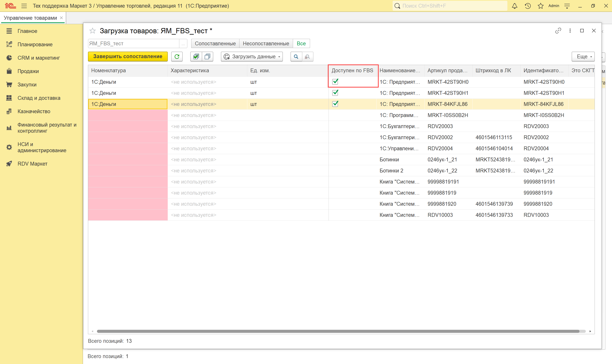Open notifications bell icon
This screenshot has height=364, width=612.
pos(515,6)
